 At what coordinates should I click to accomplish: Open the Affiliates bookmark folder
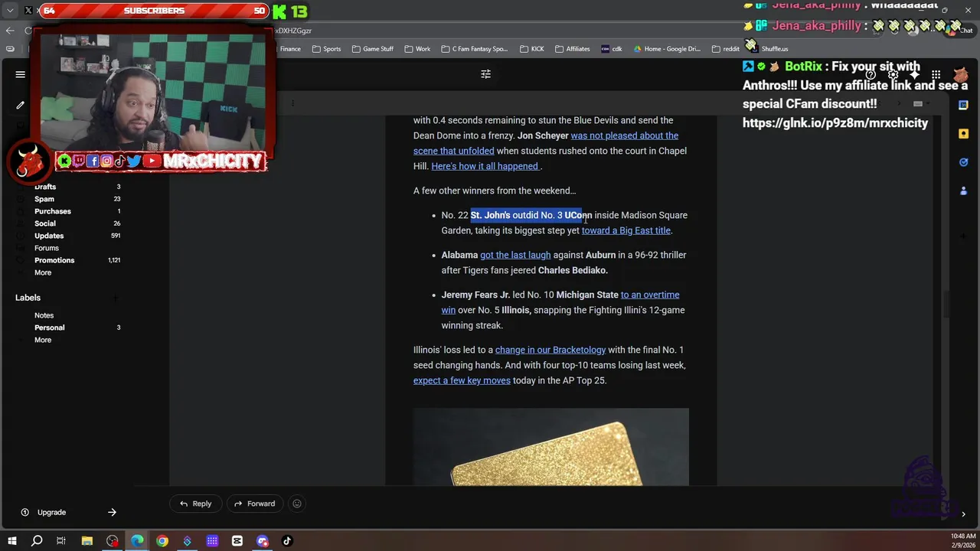[x=571, y=49]
